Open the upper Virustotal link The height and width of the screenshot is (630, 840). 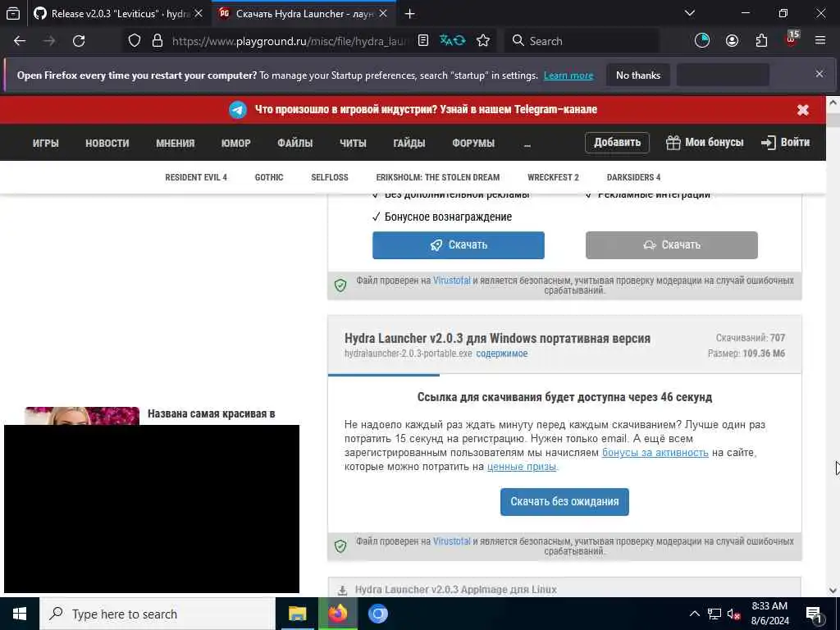(x=452, y=281)
